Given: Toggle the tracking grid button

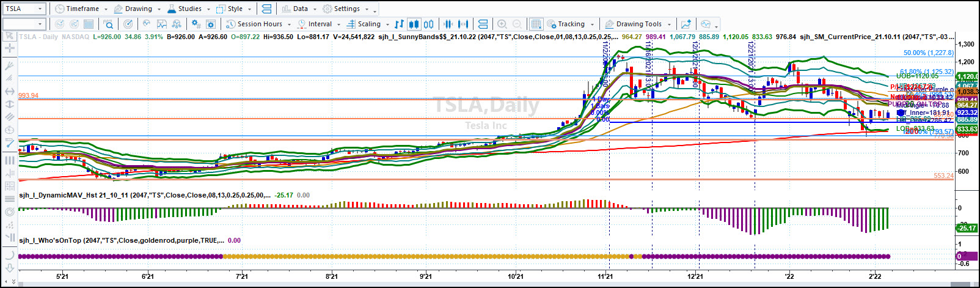Looking at the screenshot, I should click(536, 24).
